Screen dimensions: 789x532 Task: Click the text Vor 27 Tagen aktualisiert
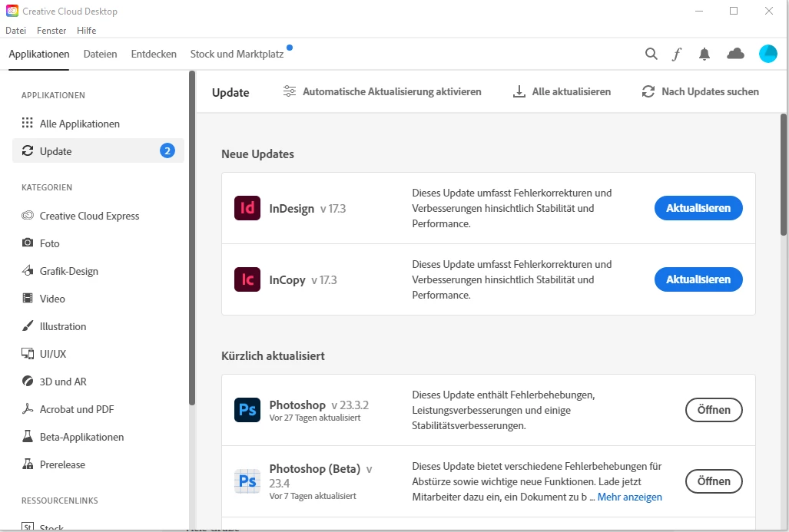315,418
